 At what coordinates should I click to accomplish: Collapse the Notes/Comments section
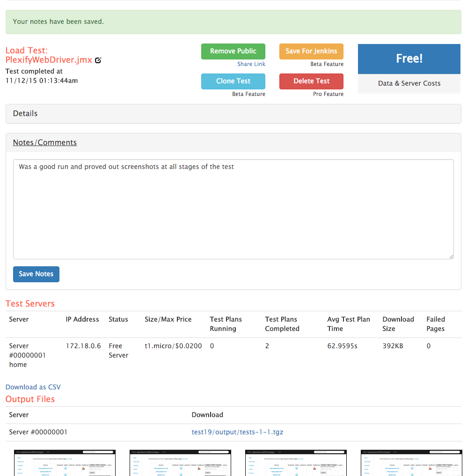point(45,143)
